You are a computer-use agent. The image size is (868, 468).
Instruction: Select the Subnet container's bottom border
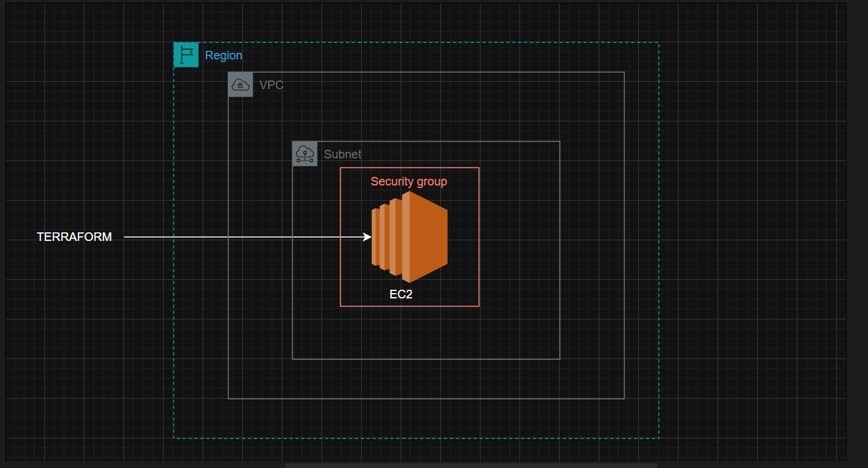(x=426, y=359)
